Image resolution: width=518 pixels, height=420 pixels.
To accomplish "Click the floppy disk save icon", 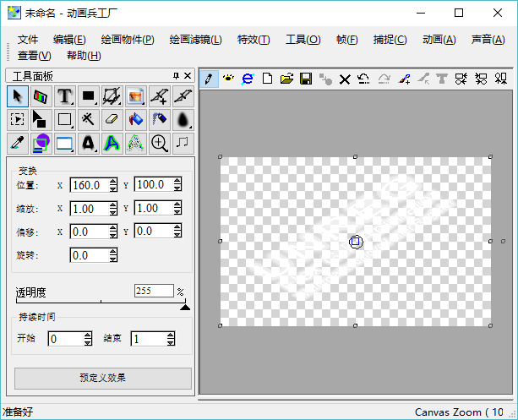I will click(306, 79).
